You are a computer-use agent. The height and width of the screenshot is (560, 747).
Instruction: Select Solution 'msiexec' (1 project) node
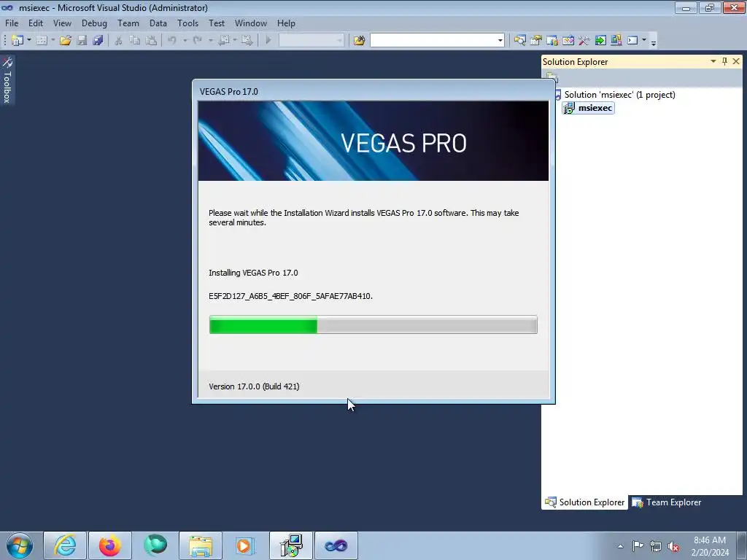(620, 94)
